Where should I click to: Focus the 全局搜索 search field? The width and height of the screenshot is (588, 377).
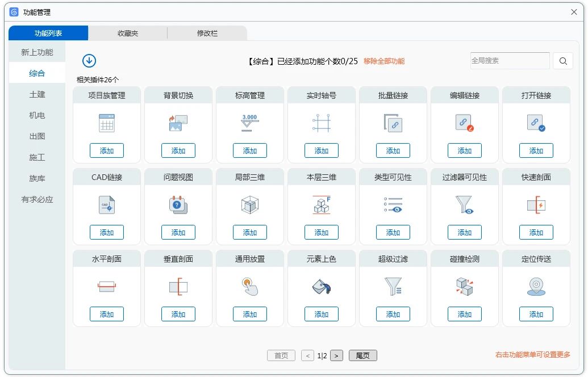pyautogui.click(x=510, y=61)
